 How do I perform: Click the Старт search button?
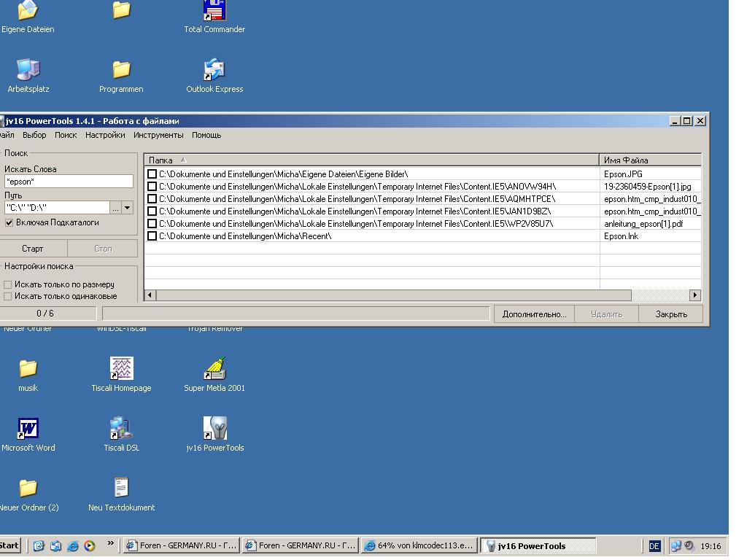click(x=32, y=249)
